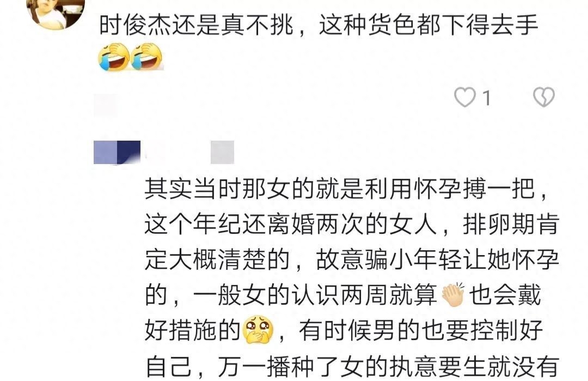588x381 pixels.
Task: Dislike the comment using the broken heart icon
Action: point(544,97)
